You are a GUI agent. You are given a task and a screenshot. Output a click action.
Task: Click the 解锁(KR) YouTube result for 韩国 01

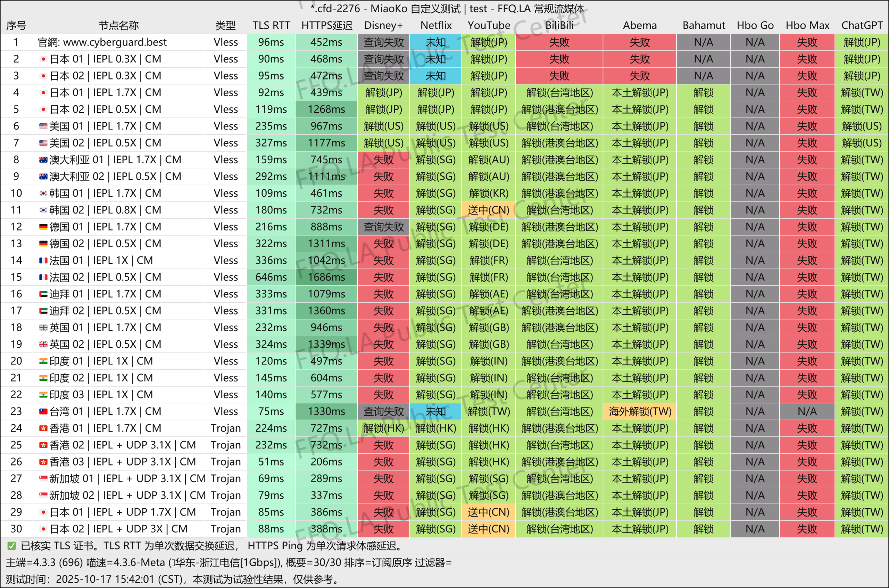(x=489, y=193)
